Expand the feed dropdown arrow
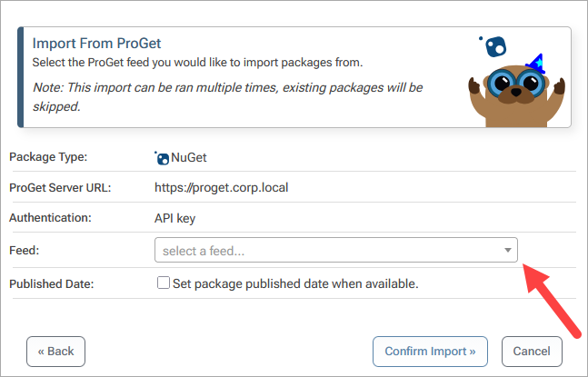 click(x=507, y=250)
